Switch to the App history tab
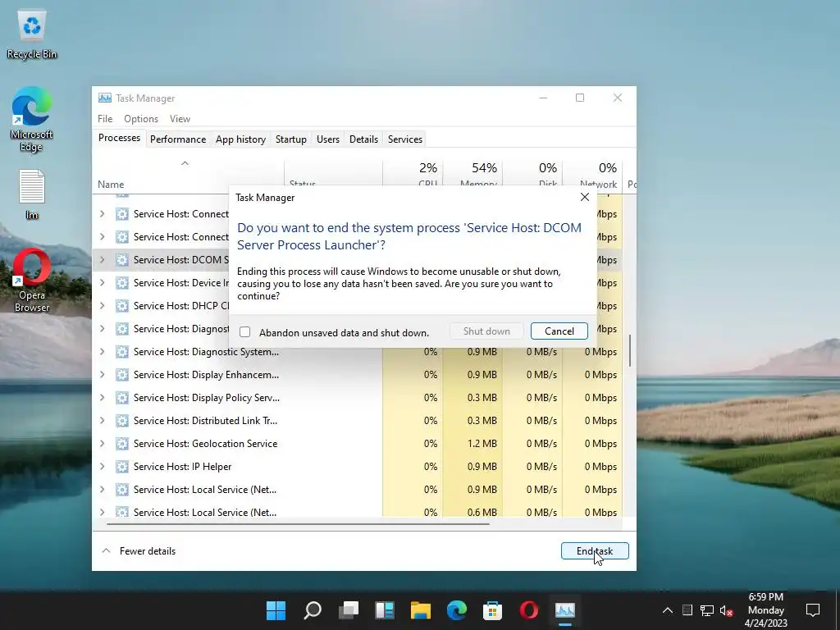The height and width of the screenshot is (630, 840). point(240,139)
